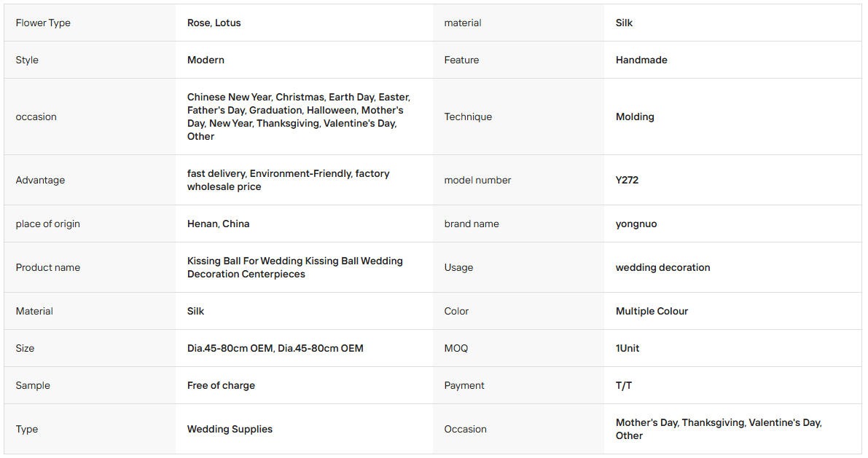Click the 'Silk' value beside material
Viewport: 868px width, 458px height.
click(x=624, y=23)
